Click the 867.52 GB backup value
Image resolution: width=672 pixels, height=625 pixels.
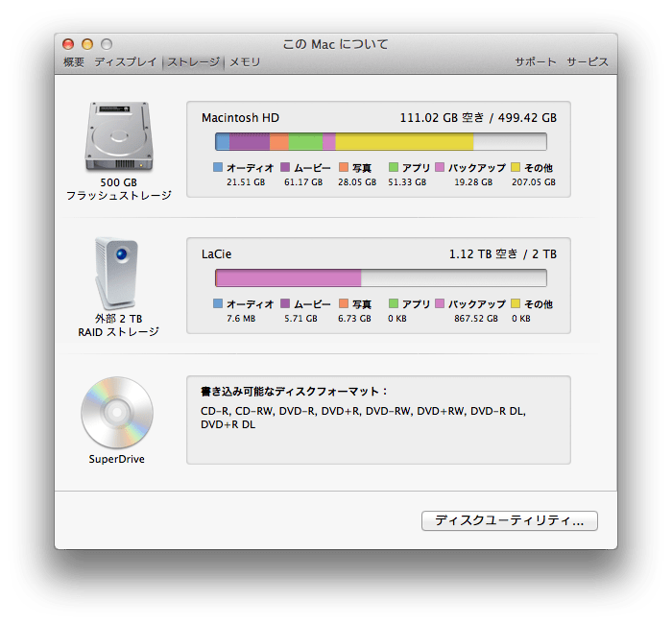pyautogui.click(x=476, y=319)
